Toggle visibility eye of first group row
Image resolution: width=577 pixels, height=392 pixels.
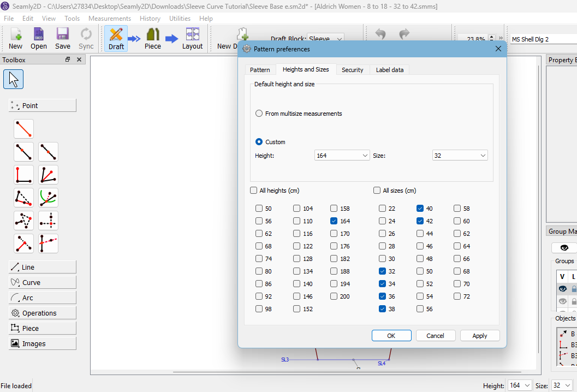tap(562, 289)
